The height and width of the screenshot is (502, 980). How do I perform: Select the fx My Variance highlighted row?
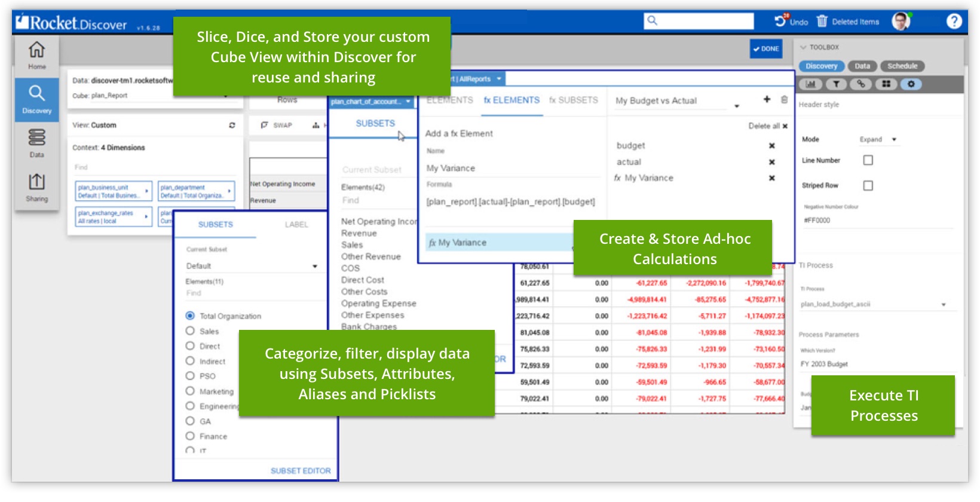click(x=500, y=243)
